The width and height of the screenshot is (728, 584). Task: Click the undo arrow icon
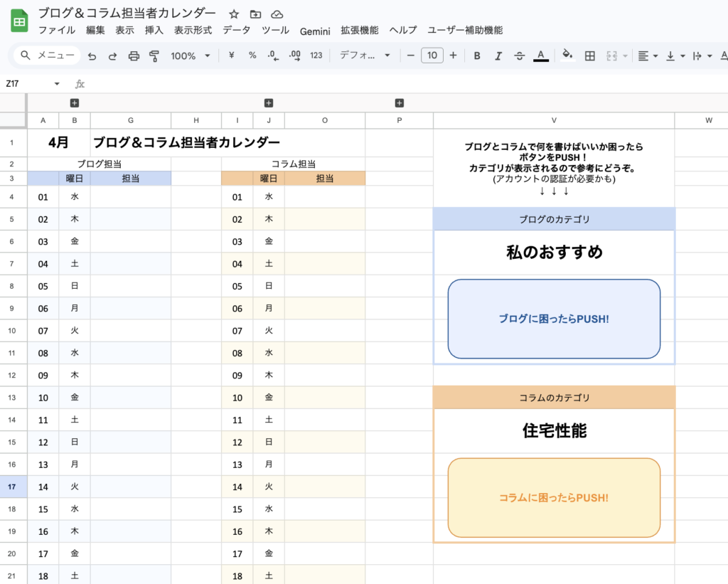tap(92, 55)
